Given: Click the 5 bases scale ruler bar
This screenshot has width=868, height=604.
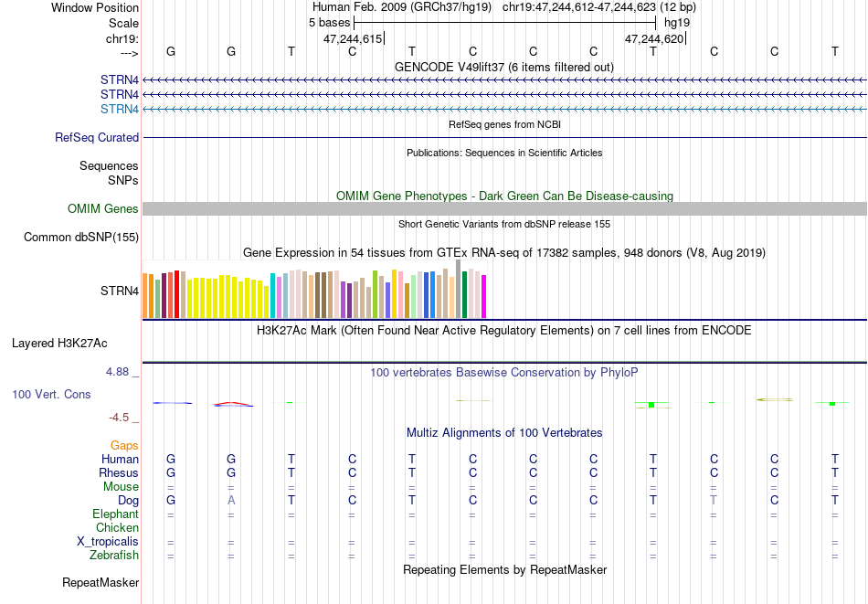Looking at the screenshot, I should [x=505, y=23].
